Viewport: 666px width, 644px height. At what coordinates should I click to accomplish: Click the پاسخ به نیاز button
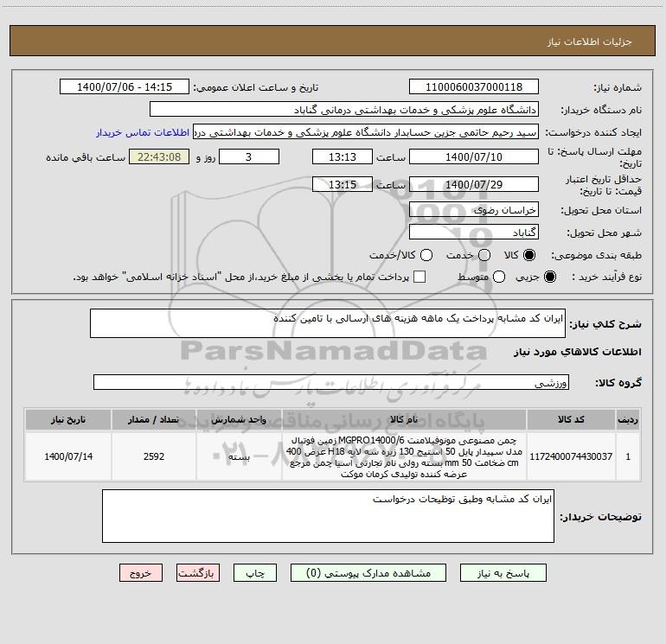click(503, 573)
